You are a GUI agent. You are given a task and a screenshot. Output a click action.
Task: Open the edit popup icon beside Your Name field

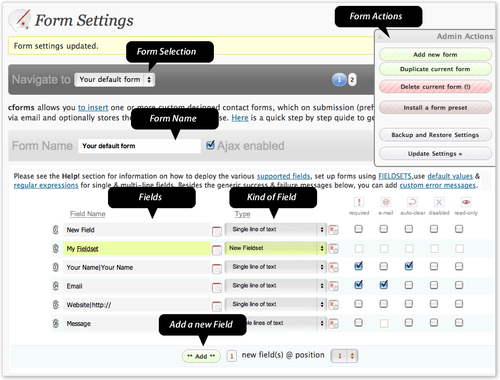click(x=217, y=268)
